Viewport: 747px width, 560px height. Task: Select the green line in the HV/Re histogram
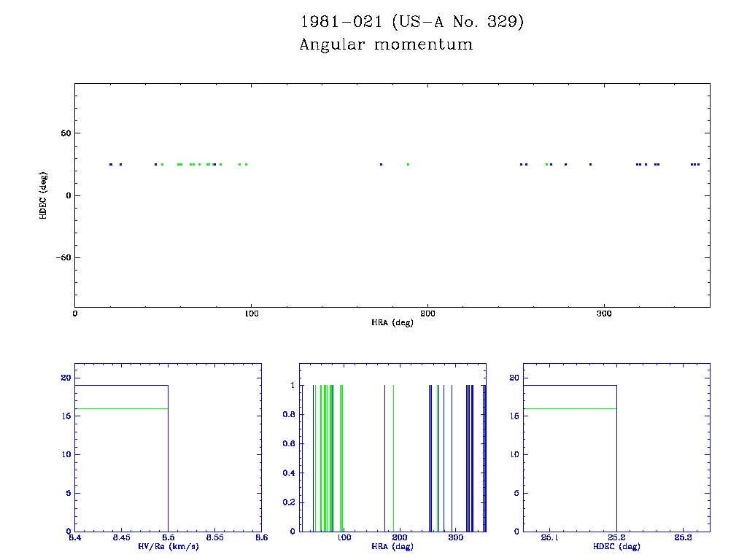(121, 408)
